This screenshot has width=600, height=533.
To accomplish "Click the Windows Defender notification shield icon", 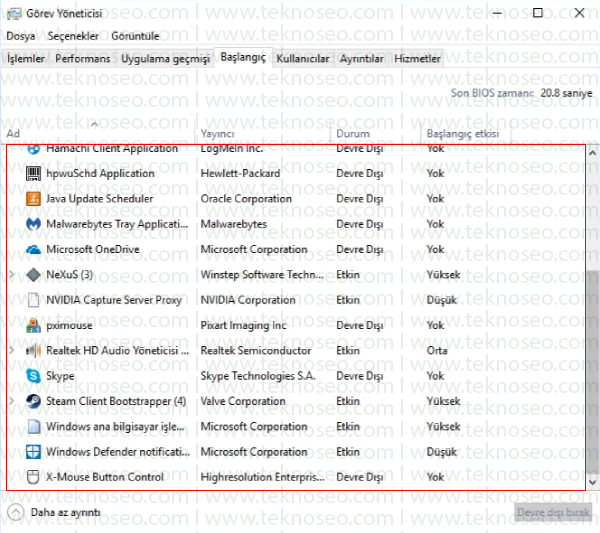I will pyautogui.click(x=33, y=452).
